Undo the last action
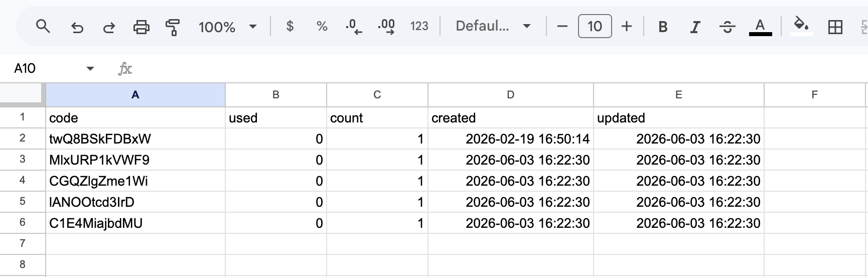 [77, 27]
